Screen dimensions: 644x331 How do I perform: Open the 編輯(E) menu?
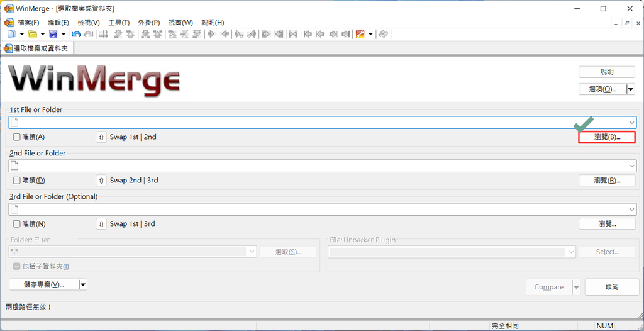[58, 23]
